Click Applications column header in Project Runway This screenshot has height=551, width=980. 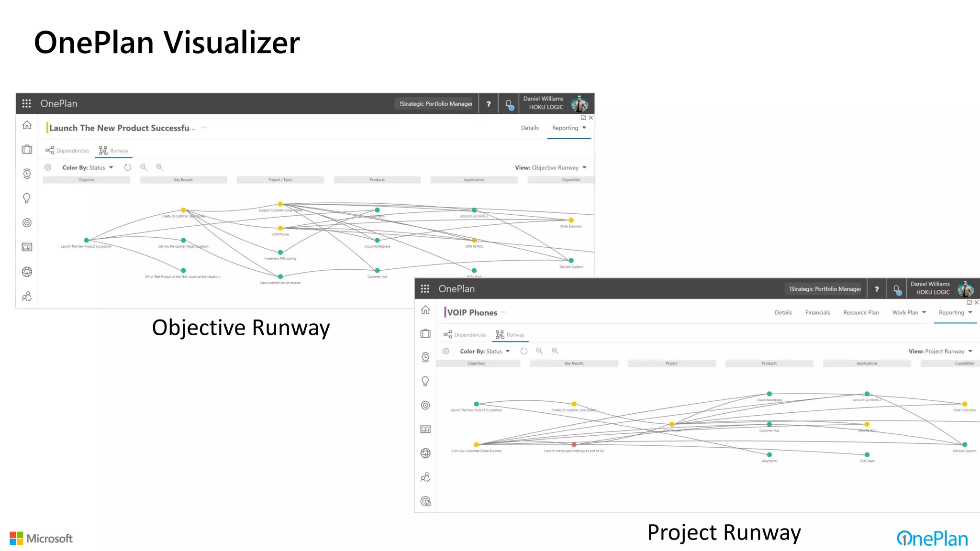coord(867,364)
